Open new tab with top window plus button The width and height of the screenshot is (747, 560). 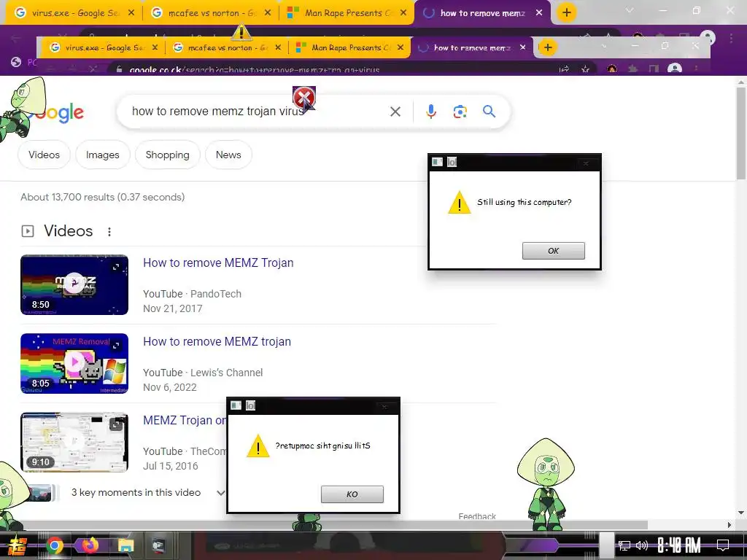[x=566, y=13]
